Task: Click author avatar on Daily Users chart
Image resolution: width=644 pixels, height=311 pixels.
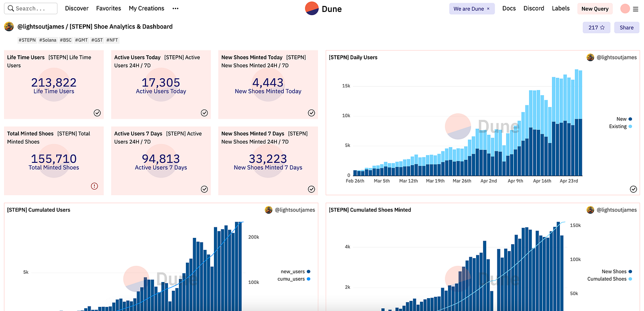Action: pyautogui.click(x=590, y=58)
